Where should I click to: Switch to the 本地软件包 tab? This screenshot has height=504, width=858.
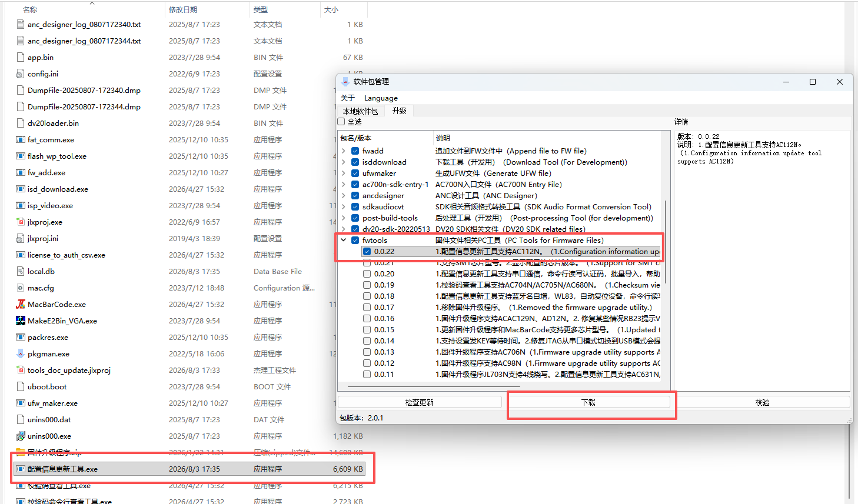361,111
